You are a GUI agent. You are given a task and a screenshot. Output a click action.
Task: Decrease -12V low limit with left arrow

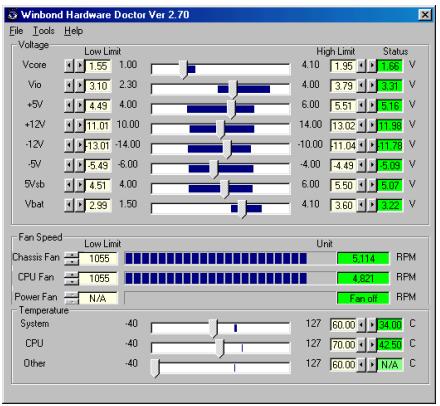click(69, 145)
